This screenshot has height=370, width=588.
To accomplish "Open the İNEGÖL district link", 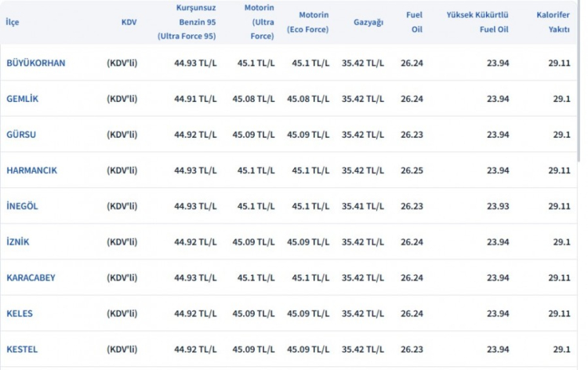I will 22,206.
